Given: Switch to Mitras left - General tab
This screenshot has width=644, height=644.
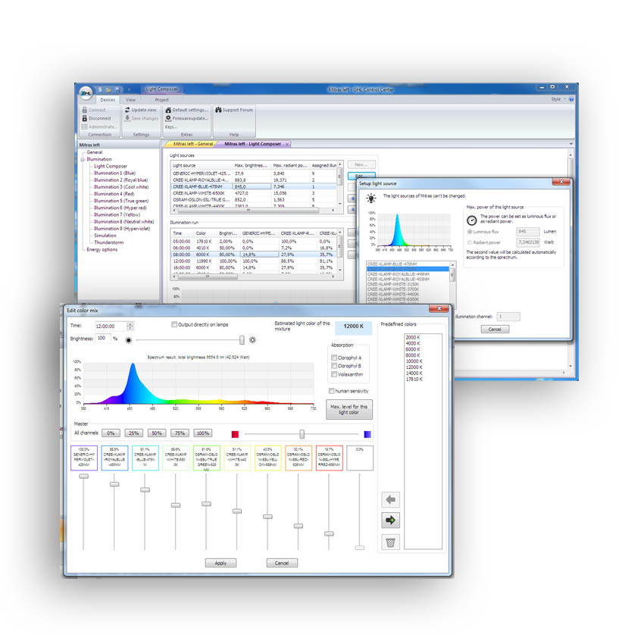Looking at the screenshot, I should coord(192,144).
